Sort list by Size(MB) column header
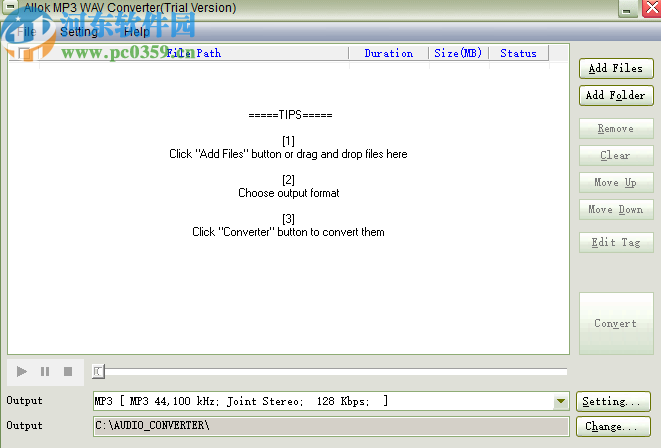The width and height of the screenshot is (661, 448). click(458, 53)
